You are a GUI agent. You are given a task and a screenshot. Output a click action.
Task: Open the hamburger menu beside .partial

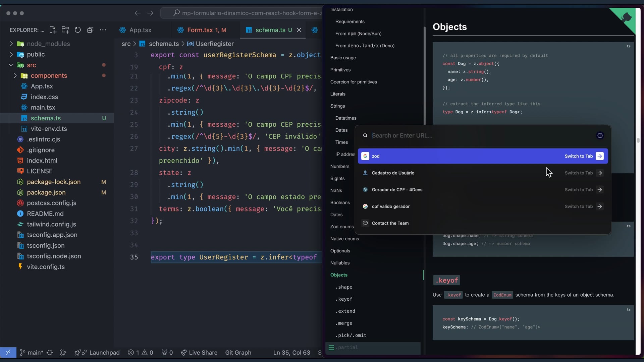pos(331,348)
